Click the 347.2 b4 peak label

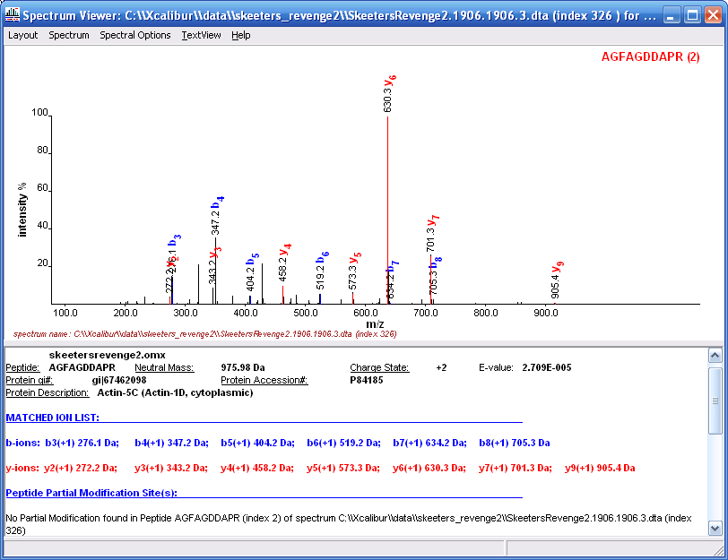pos(217,216)
